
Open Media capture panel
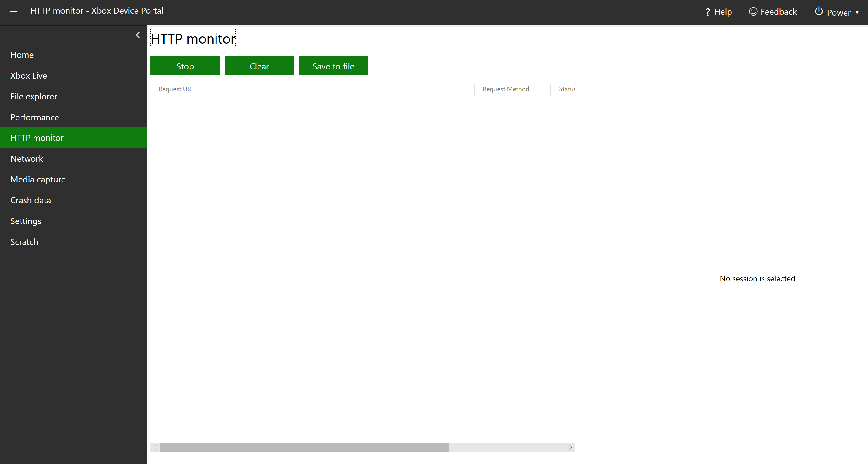(x=38, y=179)
